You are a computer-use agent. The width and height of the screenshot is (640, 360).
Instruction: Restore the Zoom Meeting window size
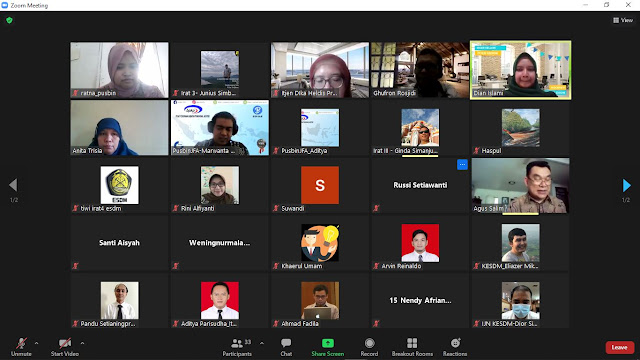pos(607,5)
